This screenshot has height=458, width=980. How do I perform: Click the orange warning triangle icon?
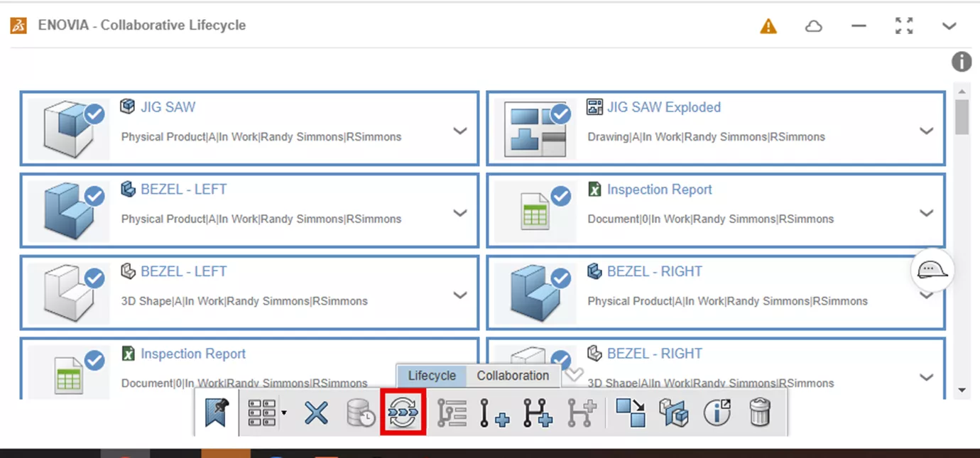tap(768, 26)
